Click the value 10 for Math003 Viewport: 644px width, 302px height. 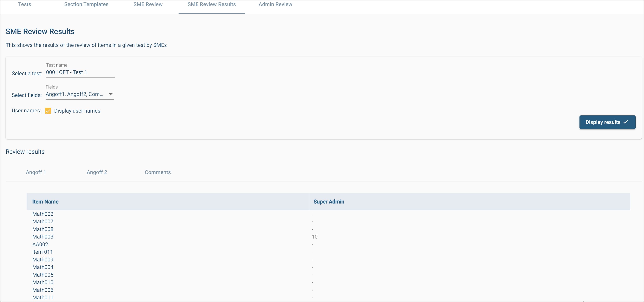[x=314, y=237]
